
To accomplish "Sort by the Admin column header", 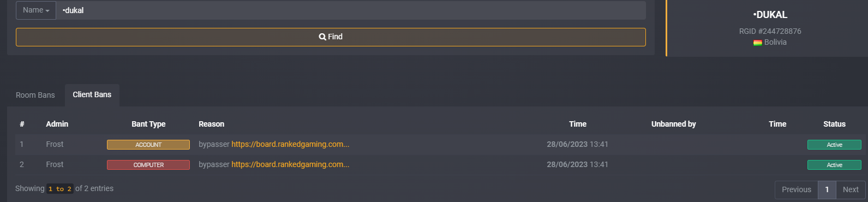I will coord(57,124).
